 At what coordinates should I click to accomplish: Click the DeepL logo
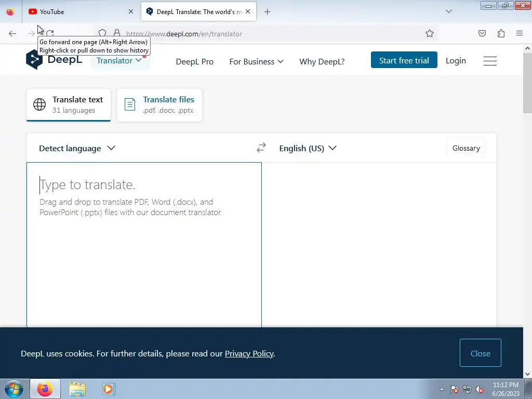tap(54, 60)
